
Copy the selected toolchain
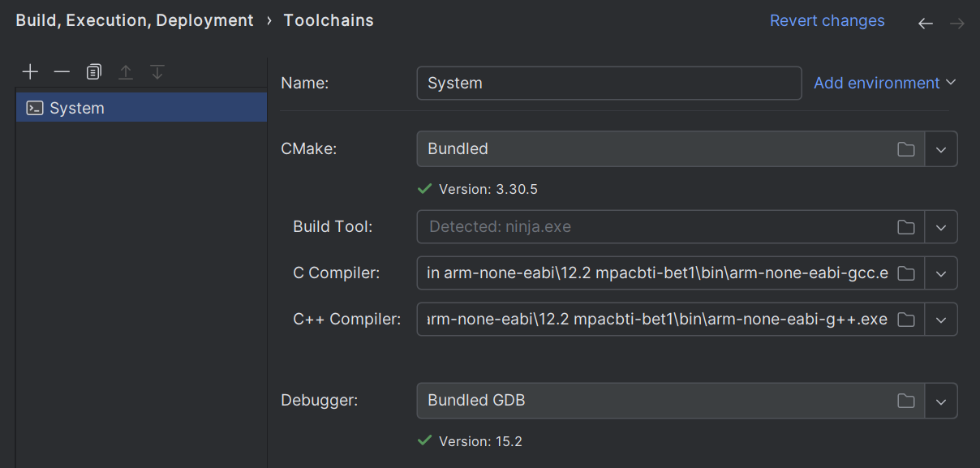click(x=94, y=72)
